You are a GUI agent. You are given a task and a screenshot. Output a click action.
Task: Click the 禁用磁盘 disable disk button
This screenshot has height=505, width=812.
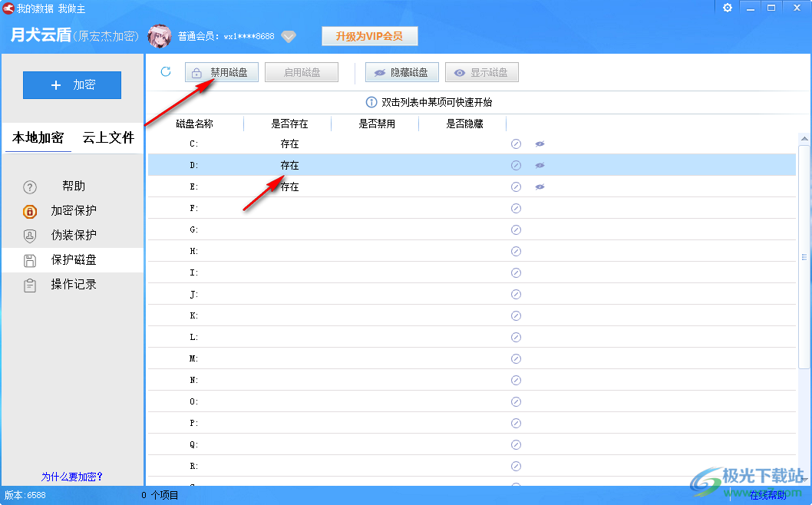coord(222,72)
